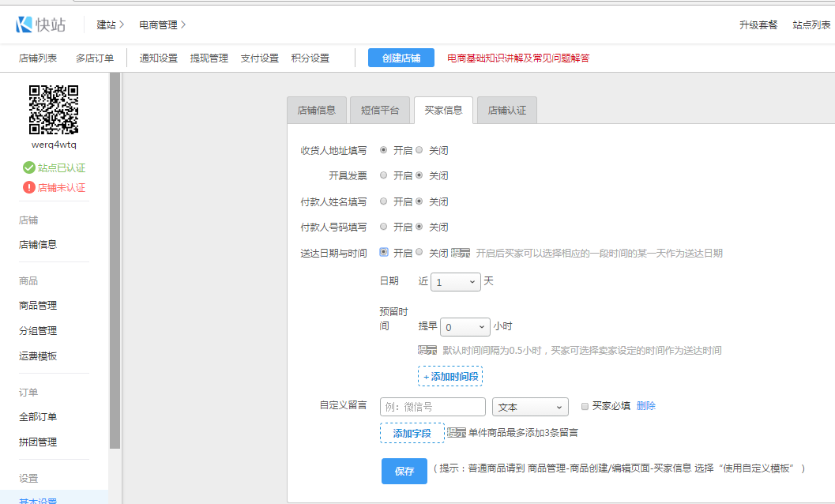Click the 提示 badge beside 送达日期与时间
Screen dimensions: 835x504
click(461, 254)
